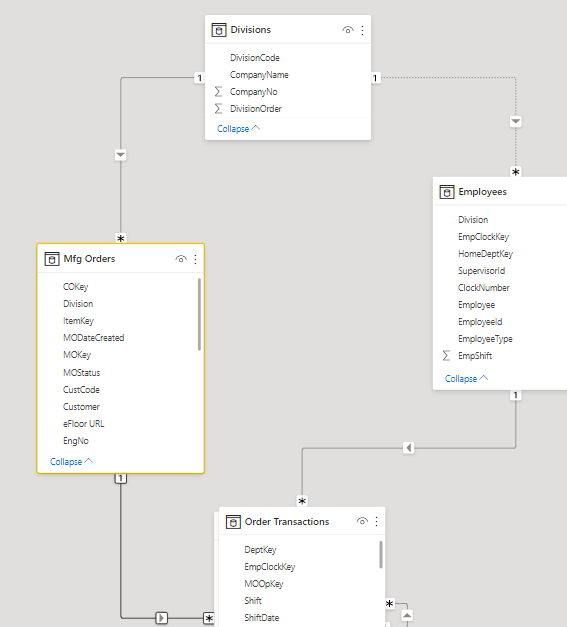
Task: Click the Divisions table icon
Action: point(219,30)
